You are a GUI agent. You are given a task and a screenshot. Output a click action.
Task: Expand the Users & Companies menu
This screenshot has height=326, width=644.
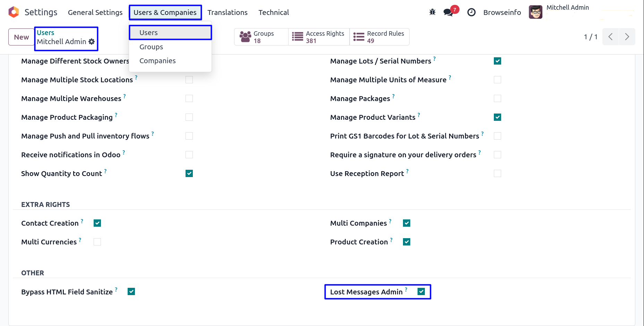(165, 12)
